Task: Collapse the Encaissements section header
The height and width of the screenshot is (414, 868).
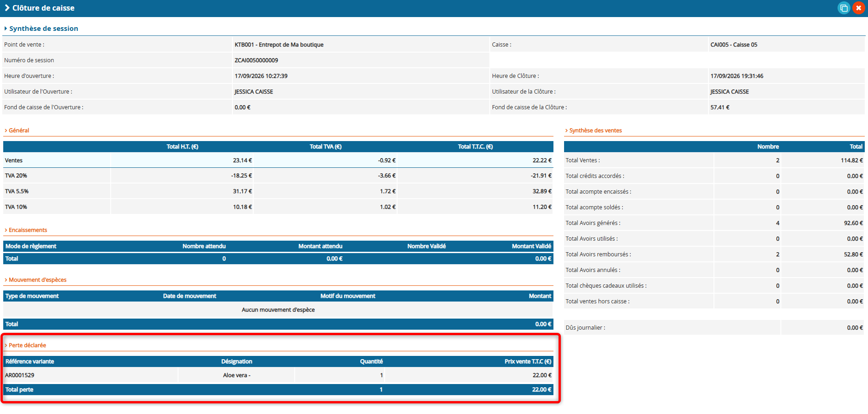Action: click(26, 230)
